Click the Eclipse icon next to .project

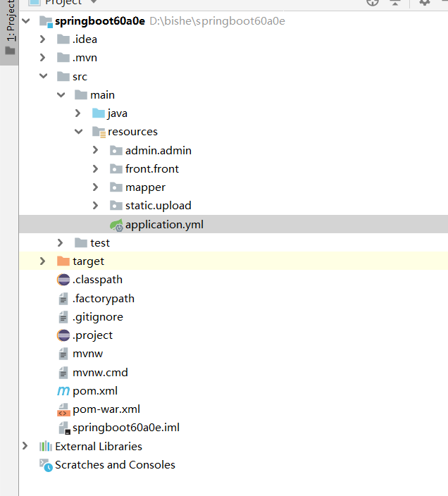(x=63, y=335)
